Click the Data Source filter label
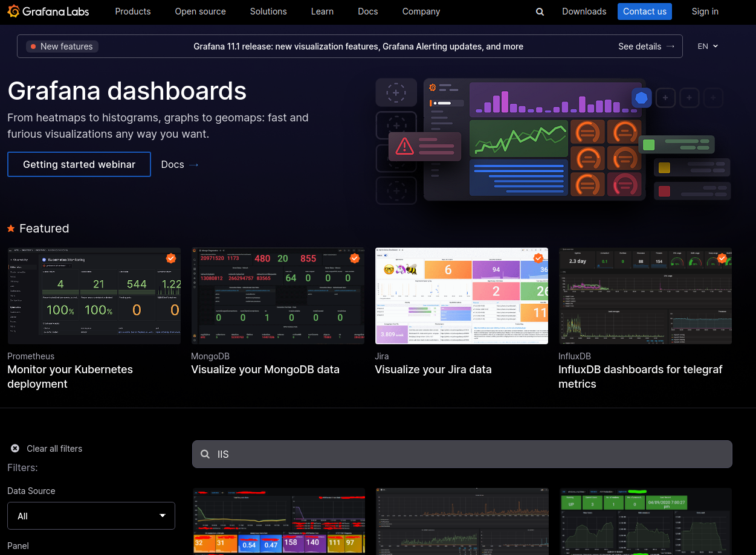Screen dimensions: 756x555 (31, 491)
